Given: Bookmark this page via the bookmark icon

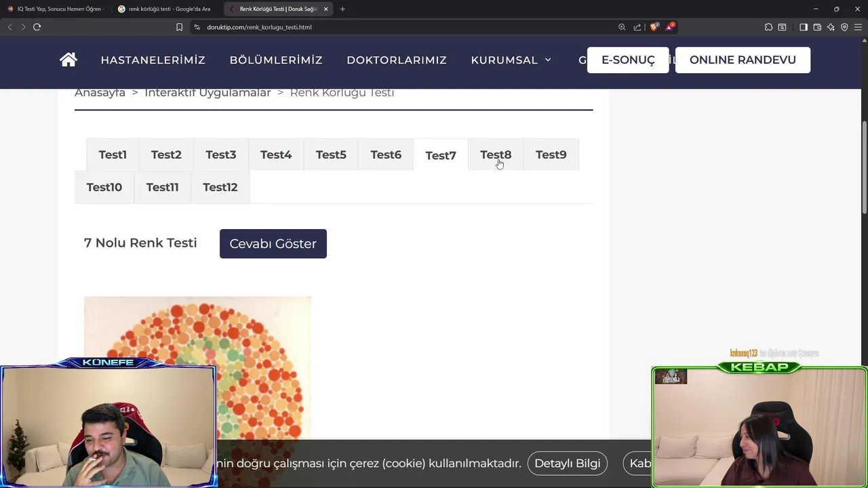Looking at the screenshot, I should click(179, 27).
